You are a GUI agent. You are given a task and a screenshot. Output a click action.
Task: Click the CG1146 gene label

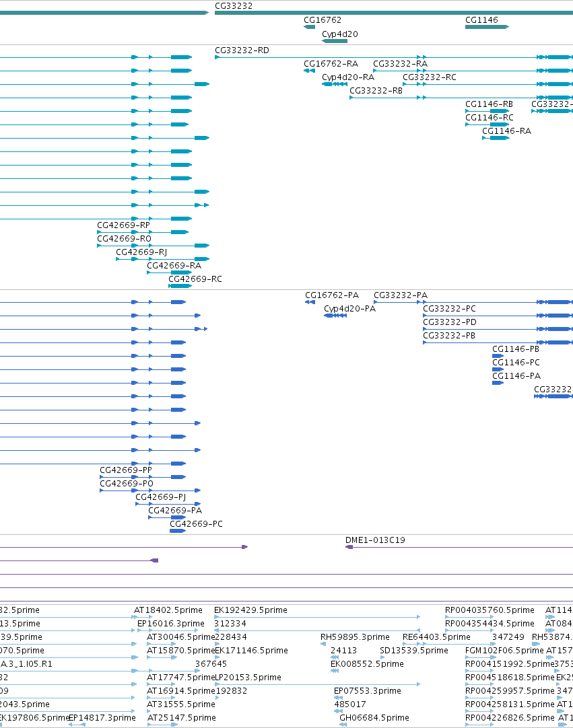[x=481, y=20]
